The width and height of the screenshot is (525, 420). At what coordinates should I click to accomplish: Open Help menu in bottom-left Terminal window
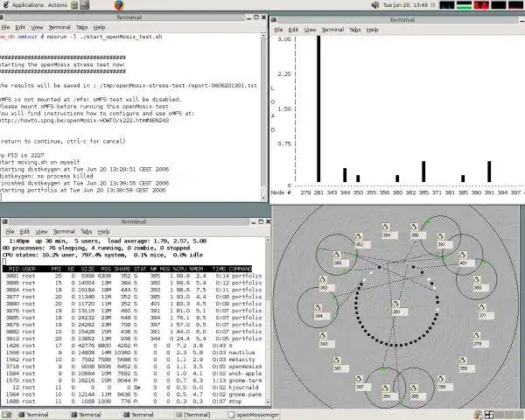(103, 231)
